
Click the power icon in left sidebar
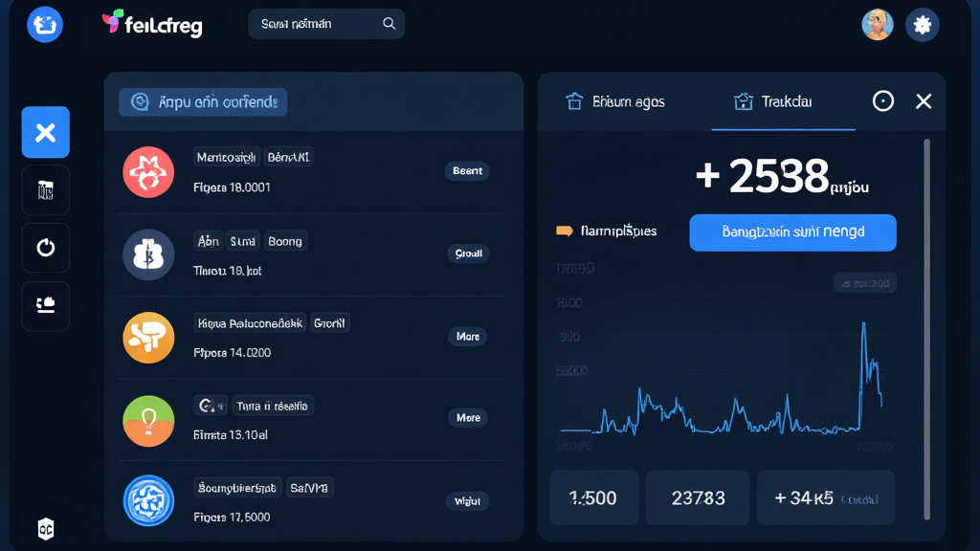point(45,248)
